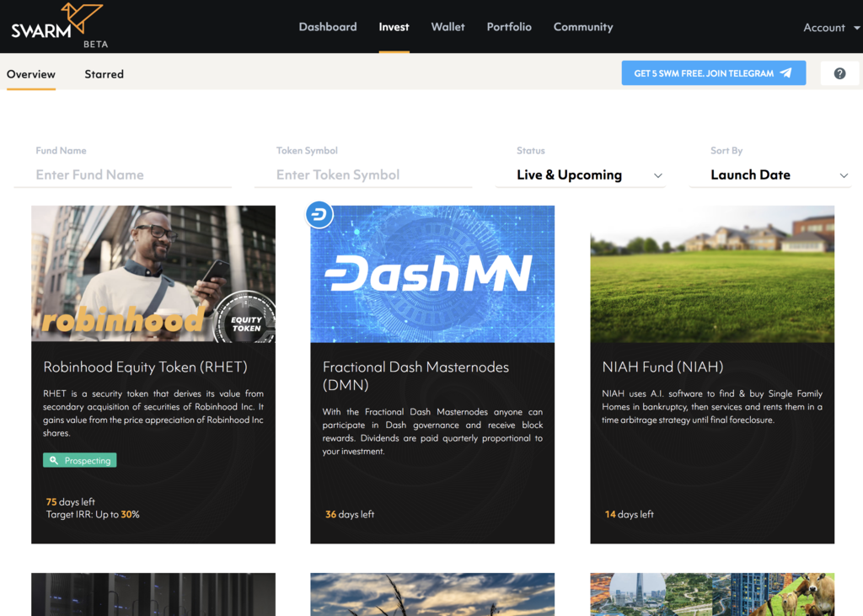Click Get 5 SWM Free Join Telegram button
The width and height of the screenshot is (863, 616).
click(713, 72)
